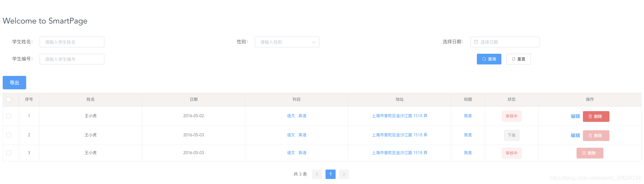644x184 pixels.
Task: Click the calendar icon in date picker
Action: click(476, 42)
